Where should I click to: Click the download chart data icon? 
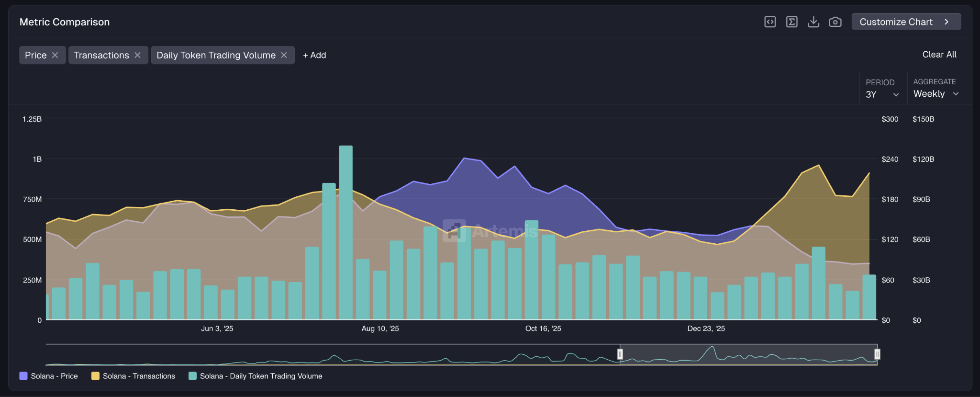tap(813, 22)
